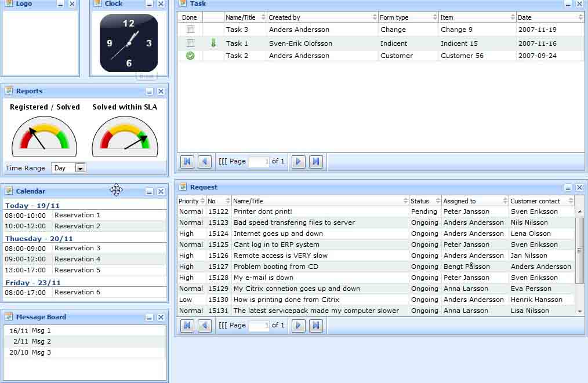The width and height of the screenshot is (588, 383).
Task: Sort requests by Assigned to column
Action: 475,201
